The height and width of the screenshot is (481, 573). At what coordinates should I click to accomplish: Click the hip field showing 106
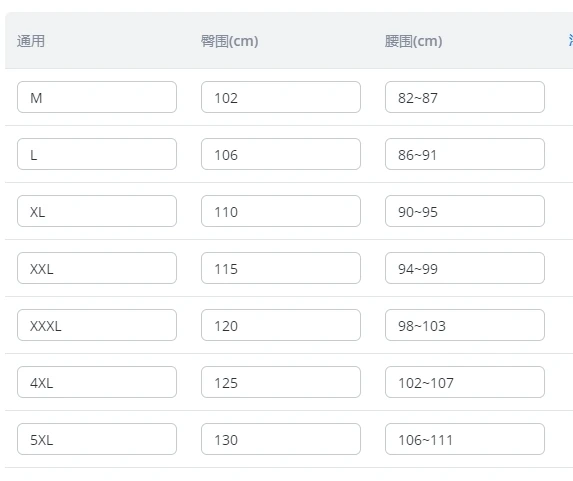281,154
